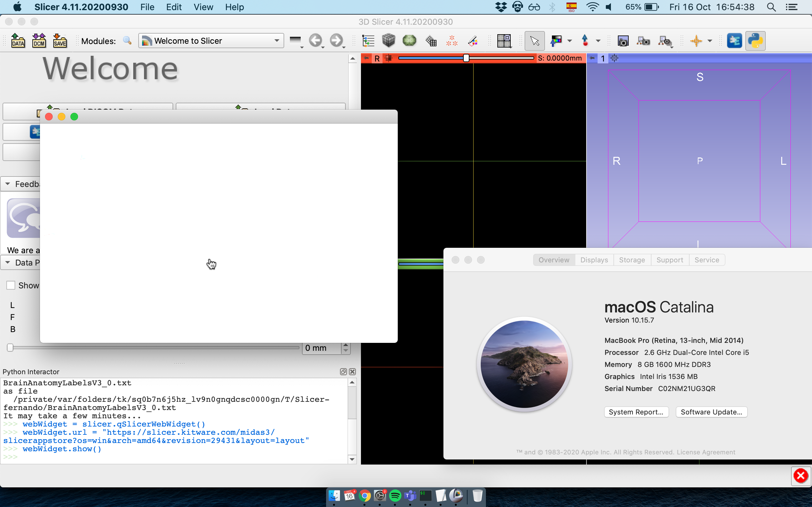The width and height of the screenshot is (812, 507).
Task: Collapse the Data Probe section
Action: point(7,263)
